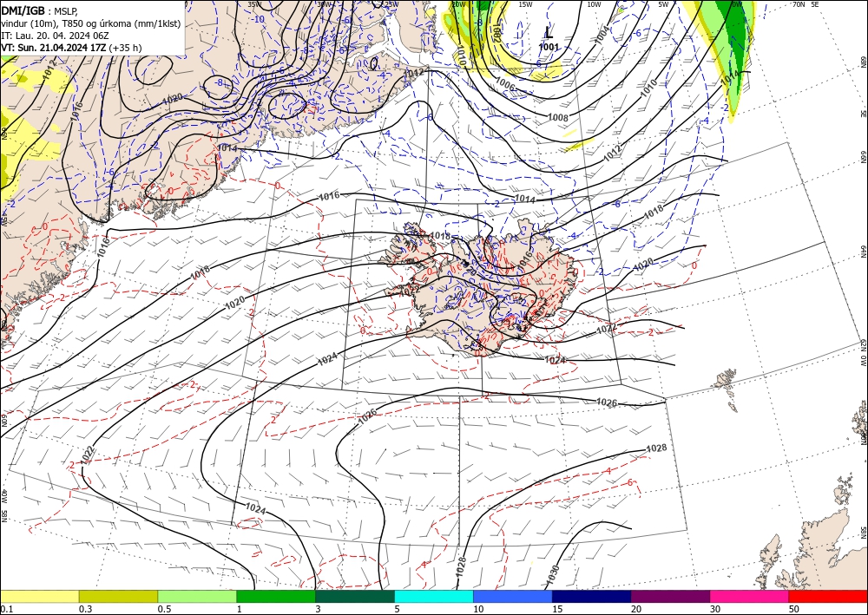
Task: Click the valid time 'VT: Sun. 21.04.2024 17Z' text
Action: pyautogui.click(x=54, y=48)
